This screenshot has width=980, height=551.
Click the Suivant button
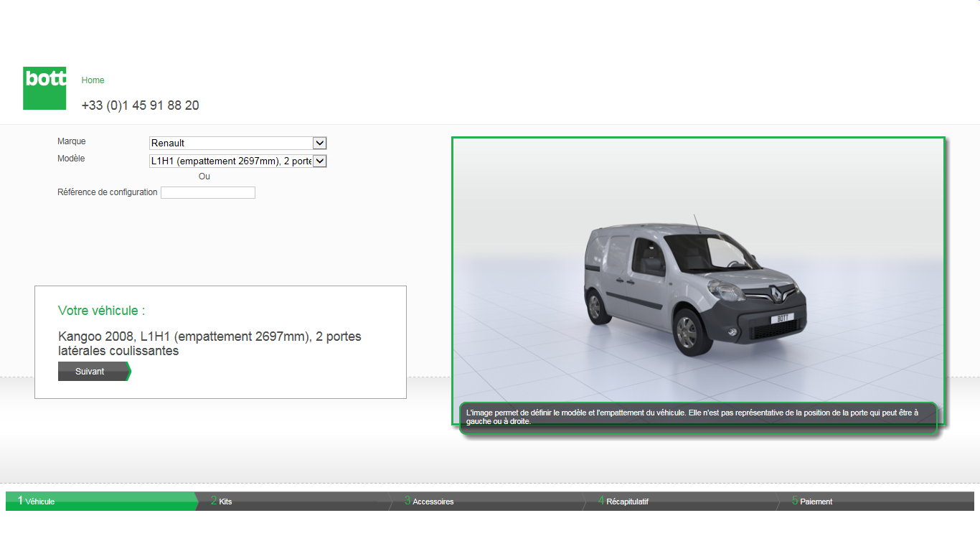[94, 372]
